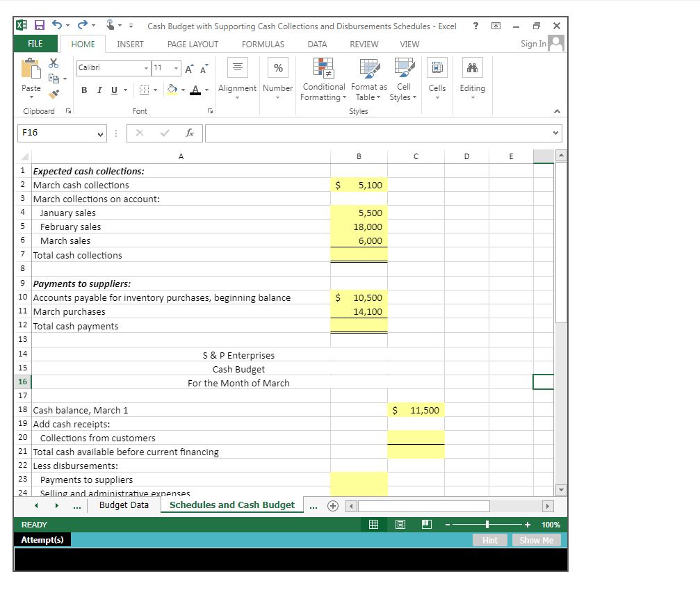
Task: Click Sign In link
Action: click(x=533, y=44)
